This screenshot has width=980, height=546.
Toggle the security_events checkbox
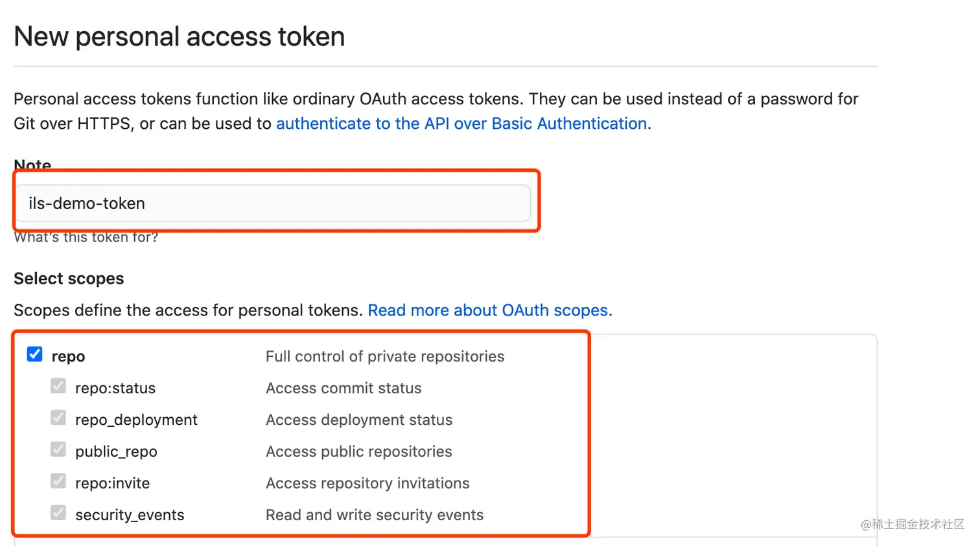58,513
